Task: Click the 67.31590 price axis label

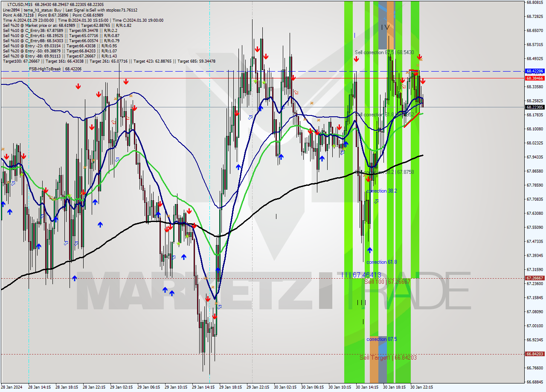Action: 535,269
